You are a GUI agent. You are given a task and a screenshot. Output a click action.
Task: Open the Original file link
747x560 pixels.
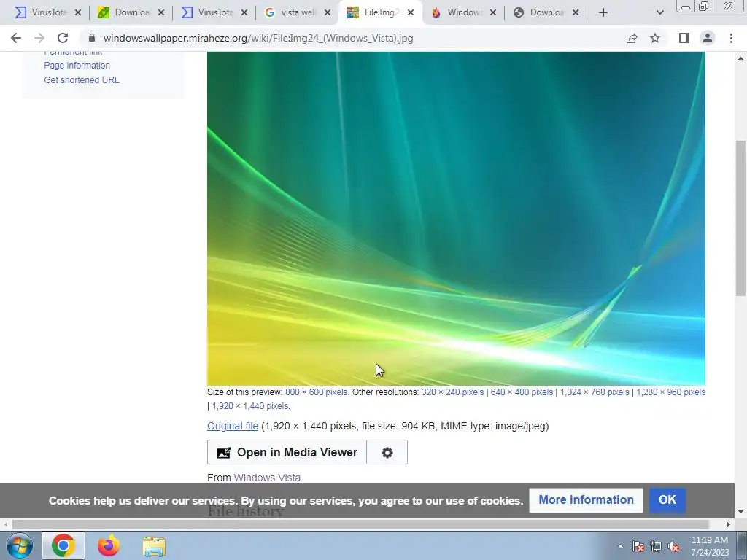point(233,426)
